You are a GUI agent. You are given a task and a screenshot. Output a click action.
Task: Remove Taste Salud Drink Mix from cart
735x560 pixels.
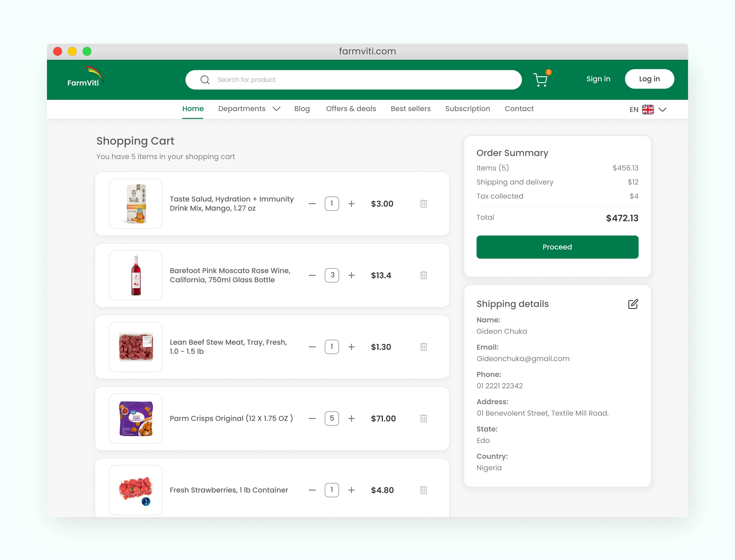424,204
